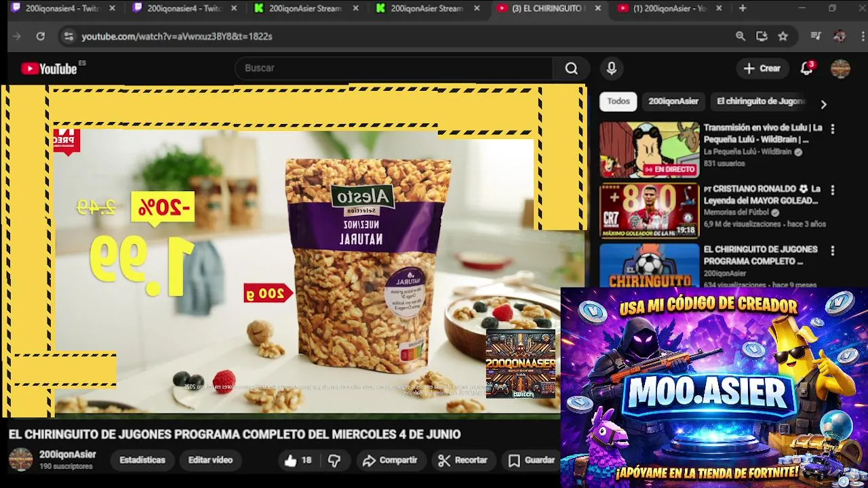868x488 pixels.
Task: Click the Editar vídeo button
Action: tap(210, 460)
